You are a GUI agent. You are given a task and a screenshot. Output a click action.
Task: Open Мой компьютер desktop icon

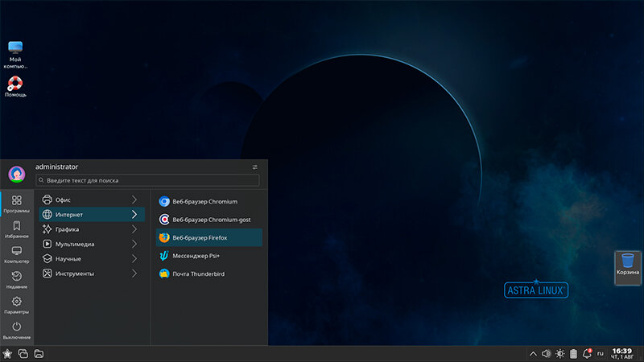pos(15,55)
